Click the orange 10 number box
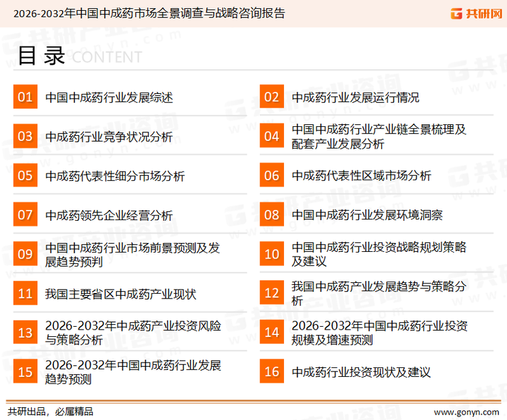The height and width of the screenshot is (420, 507). [272, 254]
